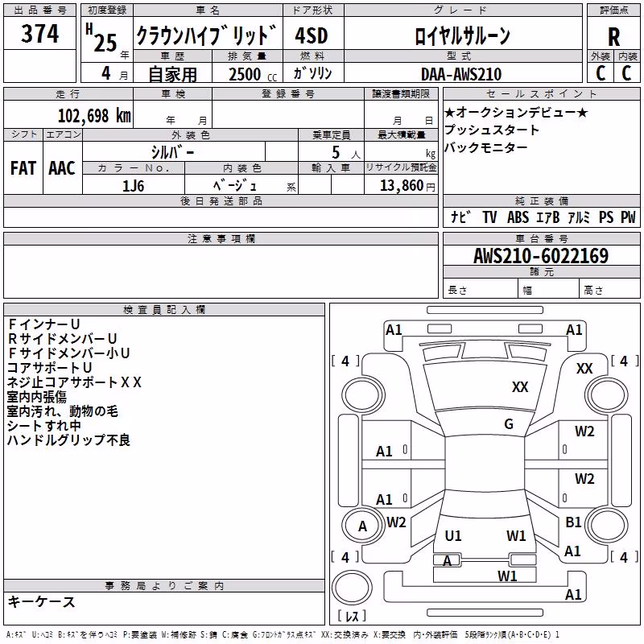
Task: Click equipment item エアB
Action: (x=547, y=217)
